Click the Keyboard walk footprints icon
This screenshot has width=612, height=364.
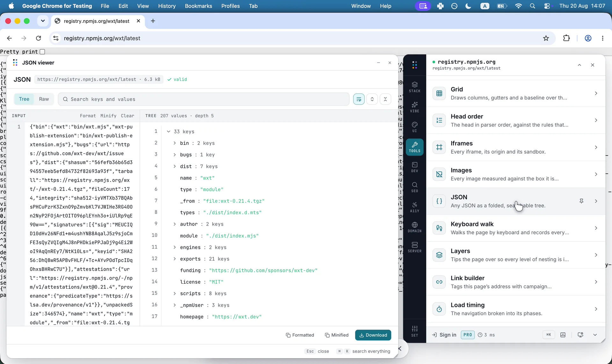[x=439, y=228]
